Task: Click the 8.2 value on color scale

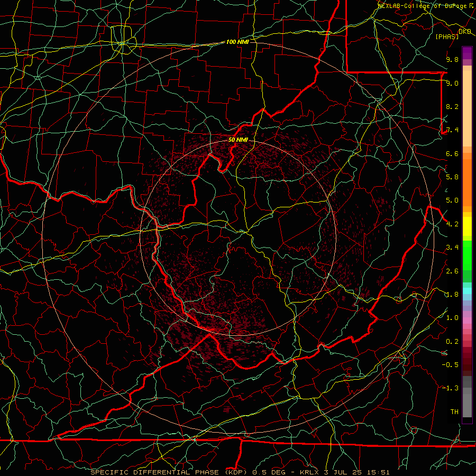Action: click(x=452, y=106)
